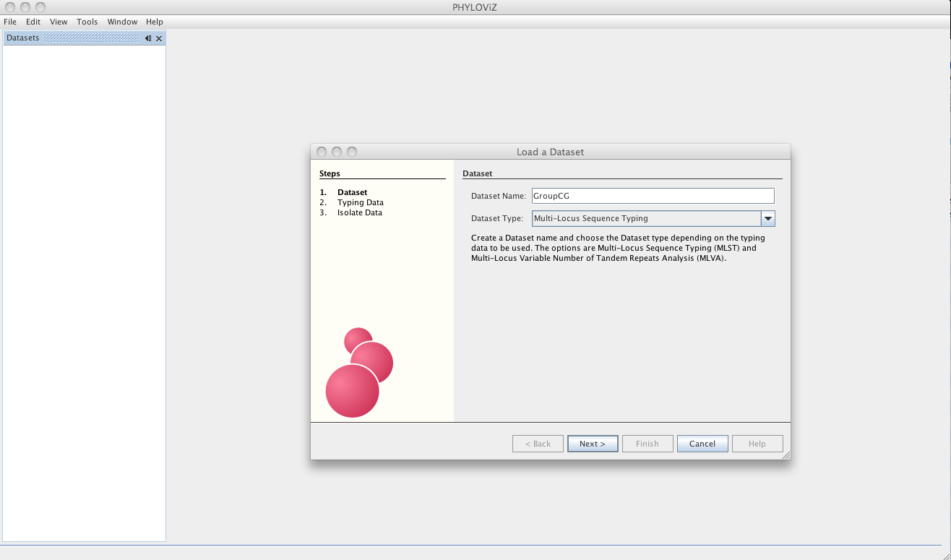Open the View menu
This screenshot has width=951, height=560.
(x=59, y=22)
